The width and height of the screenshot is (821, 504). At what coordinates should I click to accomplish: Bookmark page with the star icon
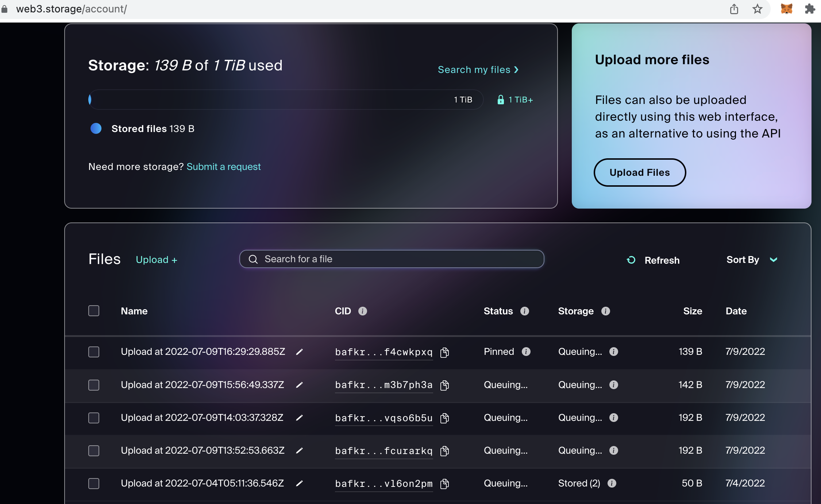point(757,9)
